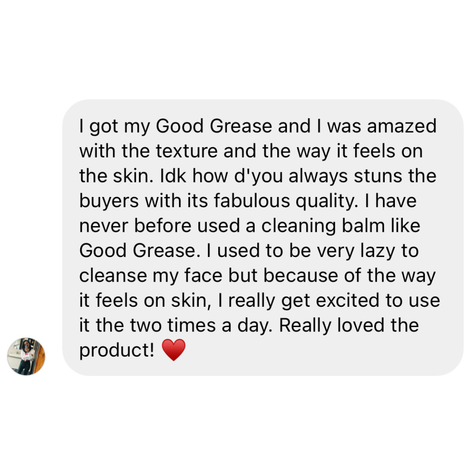Click the word 'fabulous' in the message

(x=252, y=201)
